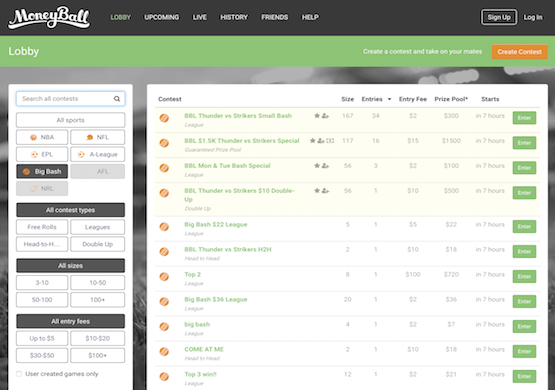Click star icon on BBL $1.5K Special row
The height and width of the screenshot is (390, 555).
pyautogui.click(x=313, y=140)
